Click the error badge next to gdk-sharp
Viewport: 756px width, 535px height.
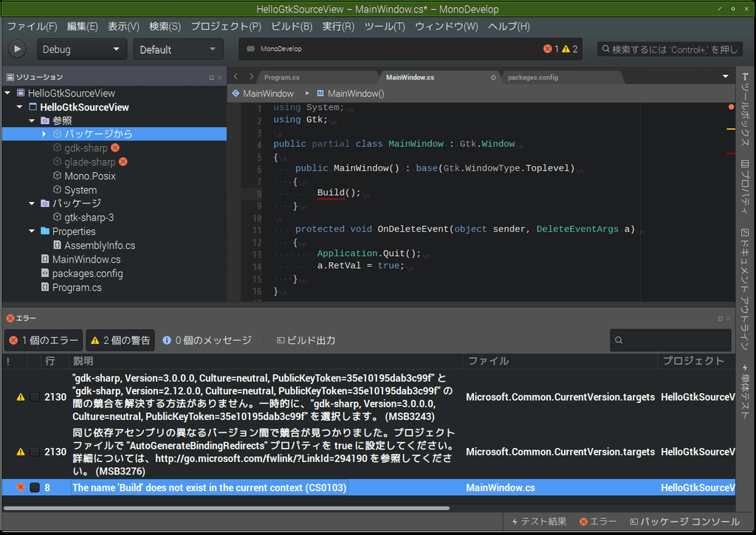(115, 148)
